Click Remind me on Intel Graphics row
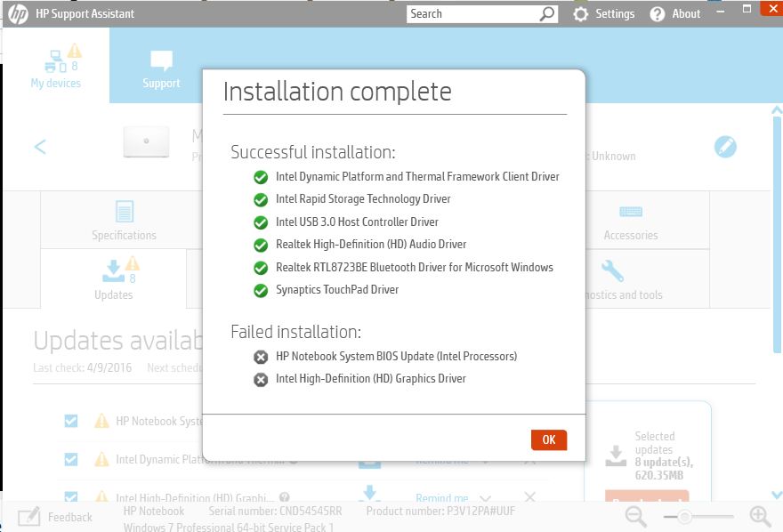 (442, 497)
